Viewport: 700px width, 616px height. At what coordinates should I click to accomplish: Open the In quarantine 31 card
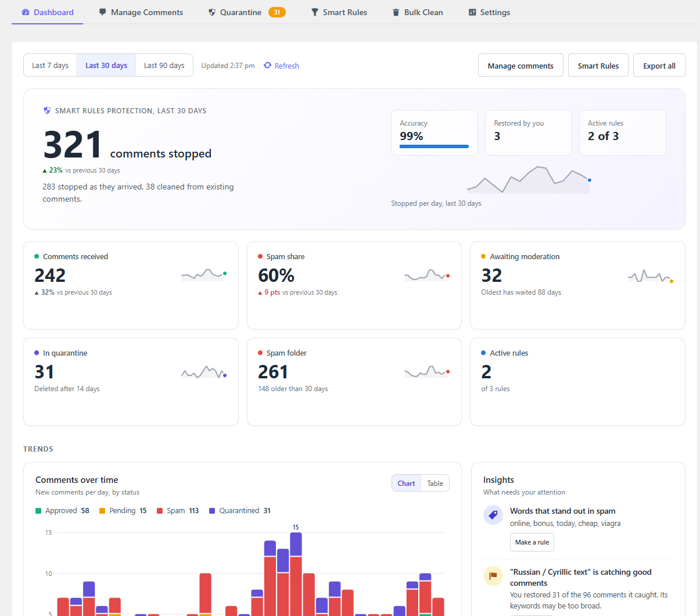click(131, 382)
